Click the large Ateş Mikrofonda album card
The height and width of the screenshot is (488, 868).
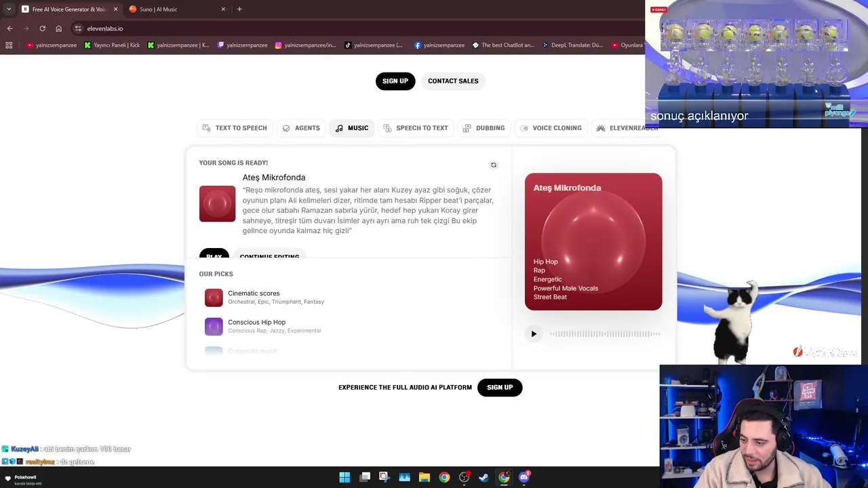click(x=593, y=241)
